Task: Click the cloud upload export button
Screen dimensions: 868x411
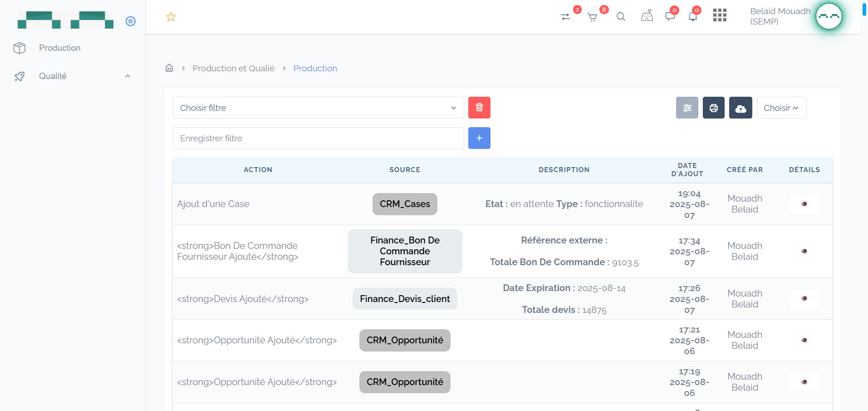Action: click(x=740, y=108)
